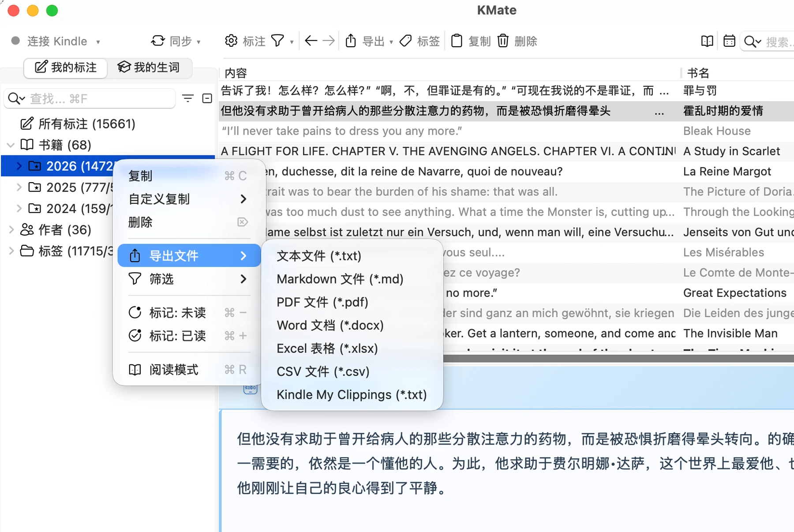Click the sync 同步 icon

tap(158, 41)
